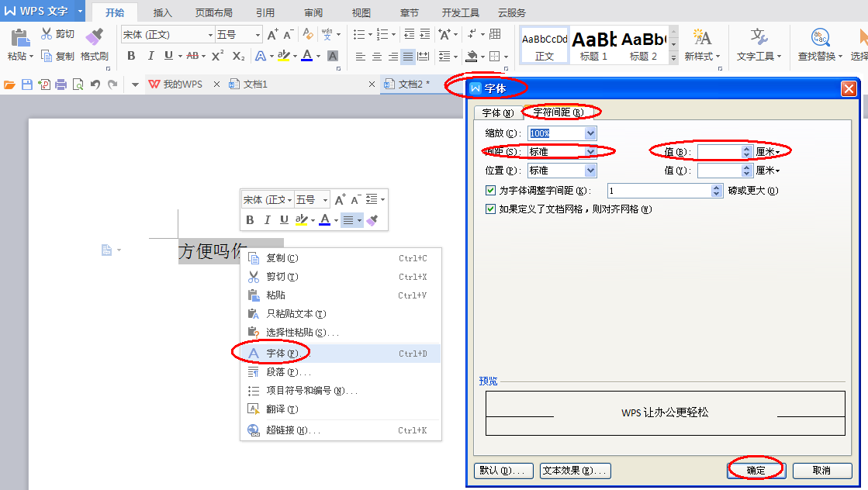Center align text in the ribbon

[x=377, y=56]
